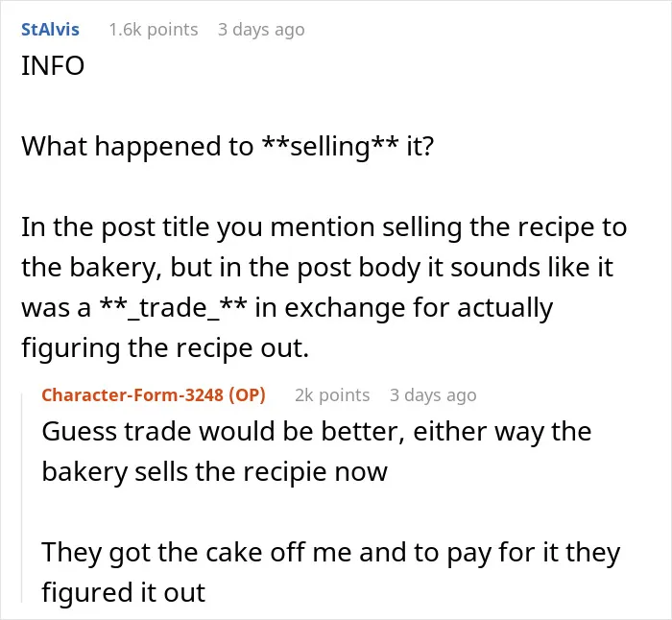Click 'the bakery, but in the post' line

[317, 268]
